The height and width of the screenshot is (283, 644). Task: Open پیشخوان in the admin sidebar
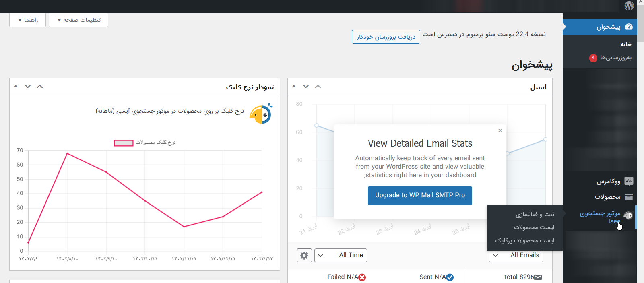pyautogui.click(x=600, y=27)
